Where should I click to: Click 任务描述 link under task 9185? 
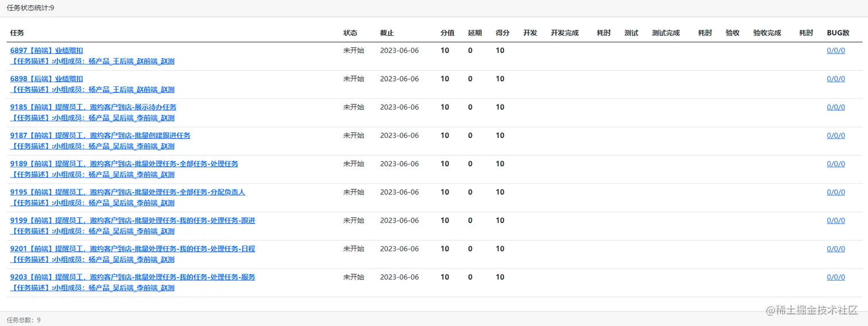92,118
